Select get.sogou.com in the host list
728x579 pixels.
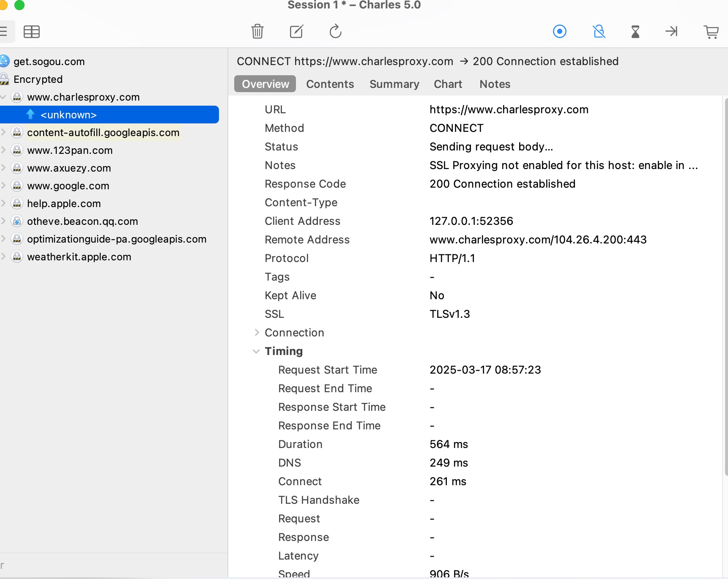(x=49, y=61)
